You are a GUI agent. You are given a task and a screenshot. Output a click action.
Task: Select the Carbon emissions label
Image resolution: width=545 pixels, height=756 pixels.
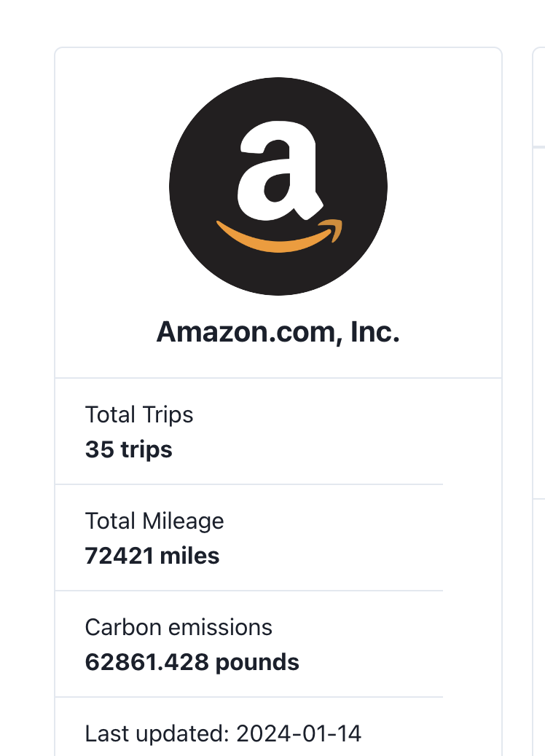tap(179, 627)
